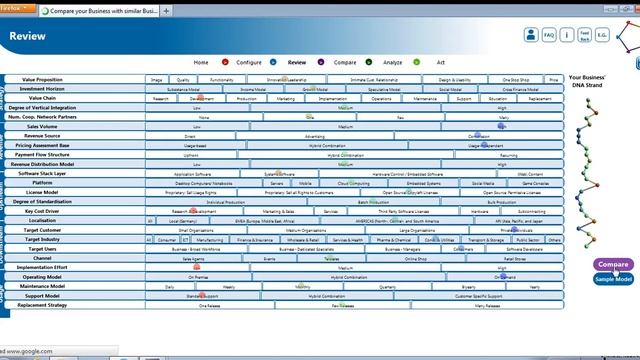Choose 'Subsistence Model' investment horizon
Image resolution: width=640 pixels, height=360 pixels.
pyautogui.click(x=184, y=89)
